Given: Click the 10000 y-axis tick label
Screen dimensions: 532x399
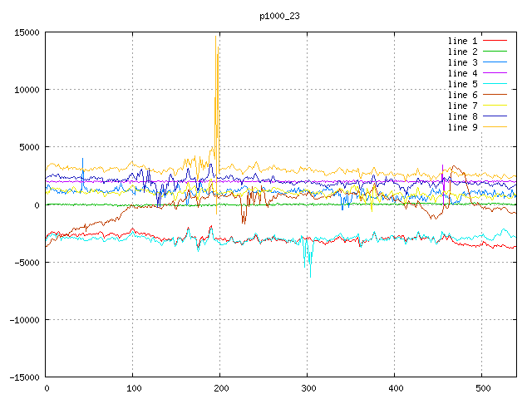Looking at the screenshot, I should [x=27, y=90].
